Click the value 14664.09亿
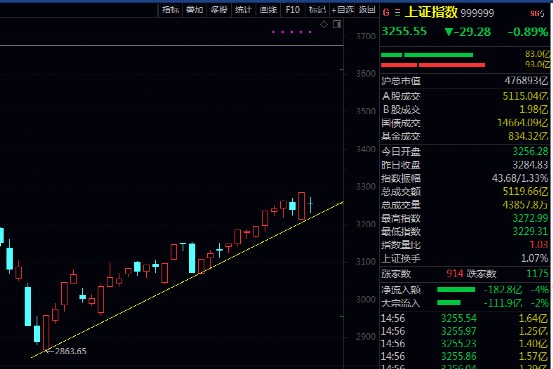 [x=522, y=123]
